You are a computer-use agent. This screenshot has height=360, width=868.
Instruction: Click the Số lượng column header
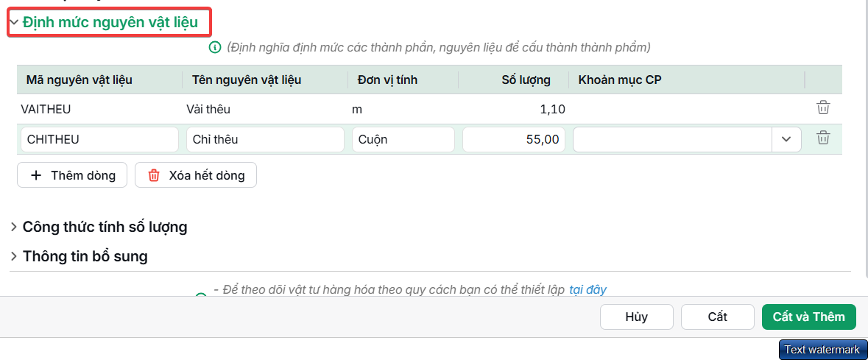(x=526, y=80)
